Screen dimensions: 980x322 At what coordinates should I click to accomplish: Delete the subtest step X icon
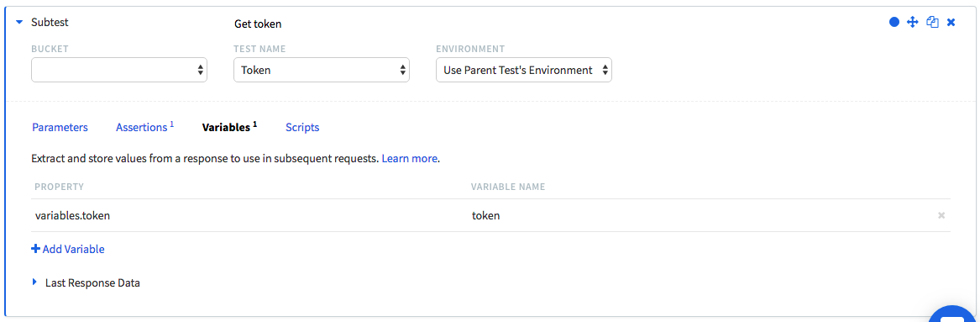(951, 22)
